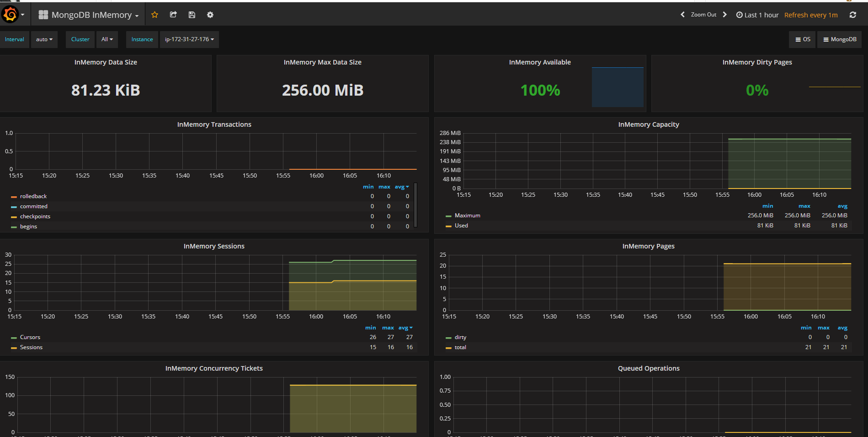Screen dimensions: 868x437
Task: Toggle the Used series in Capacity legend
Action: (x=461, y=226)
